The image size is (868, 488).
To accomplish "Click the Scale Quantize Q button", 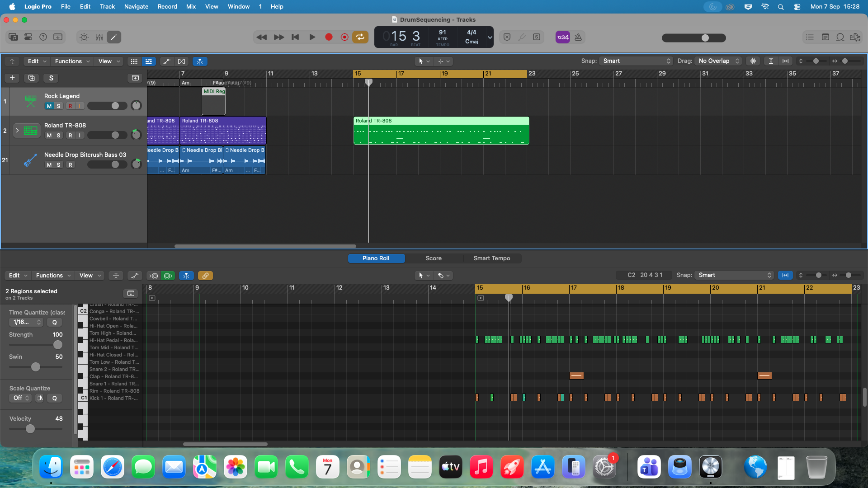I will pyautogui.click(x=55, y=398).
